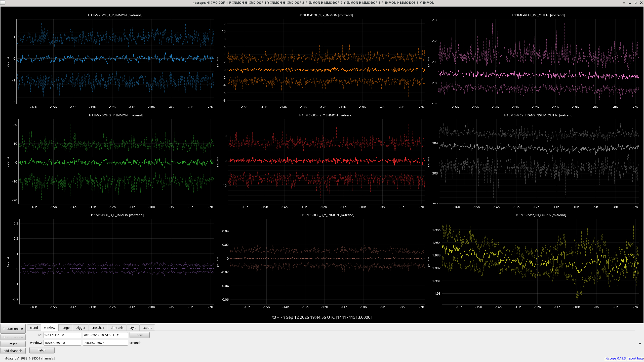Click the fetch button
The height and width of the screenshot is (362, 644).
(x=42, y=350)
